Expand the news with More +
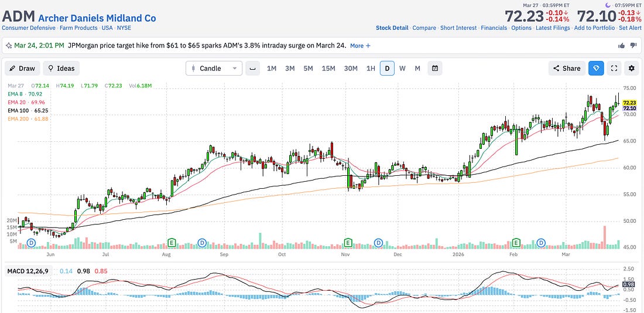Viewport: 644px width, 313px height. pyautogui.click(x=360, y=46)
